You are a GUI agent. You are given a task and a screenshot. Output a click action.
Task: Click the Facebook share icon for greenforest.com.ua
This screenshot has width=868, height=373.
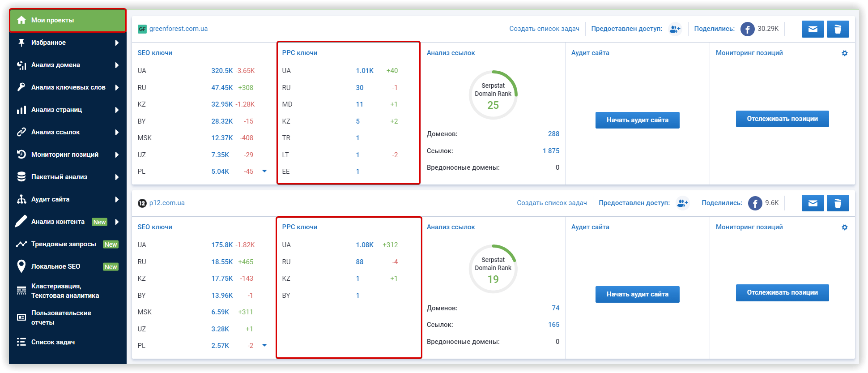(748, 29)
